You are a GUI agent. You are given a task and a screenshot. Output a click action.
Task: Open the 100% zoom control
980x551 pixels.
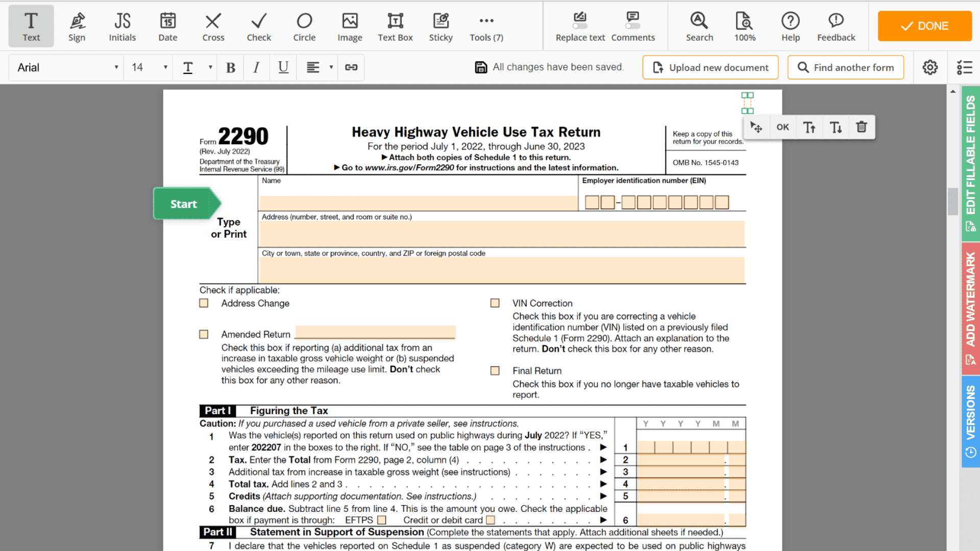pos(745,27)
